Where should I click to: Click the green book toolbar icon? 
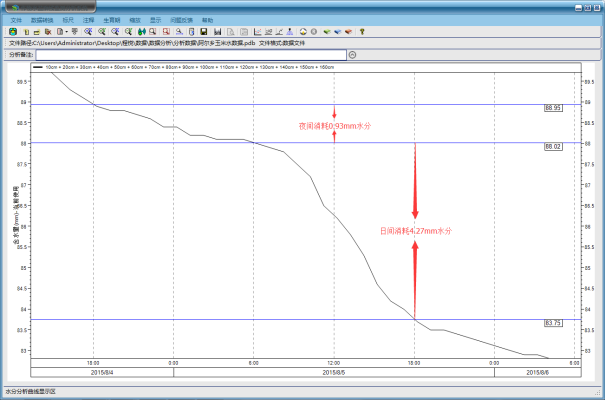point(327,32)
